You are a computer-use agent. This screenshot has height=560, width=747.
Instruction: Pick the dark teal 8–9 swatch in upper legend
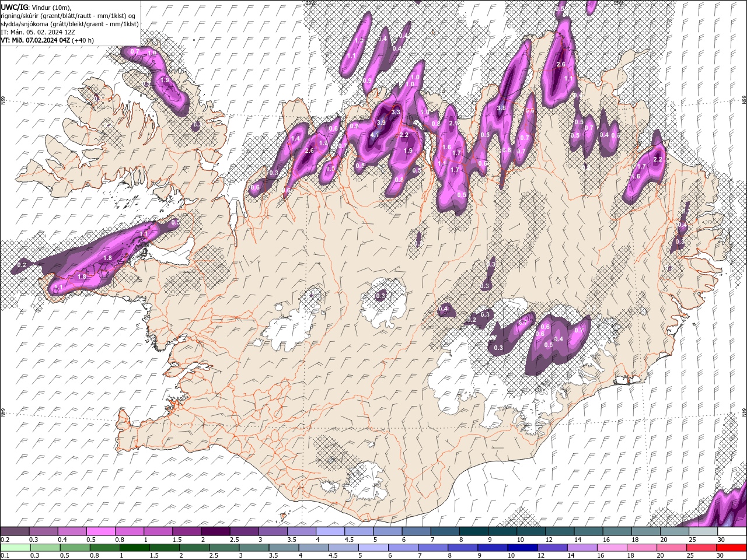pyautogui.click(x=473, y=531)
